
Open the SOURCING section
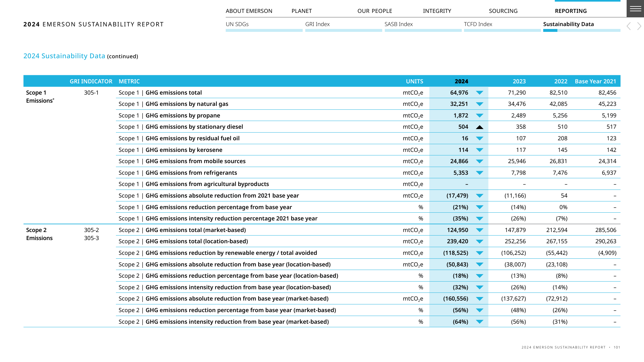(503, 11)
